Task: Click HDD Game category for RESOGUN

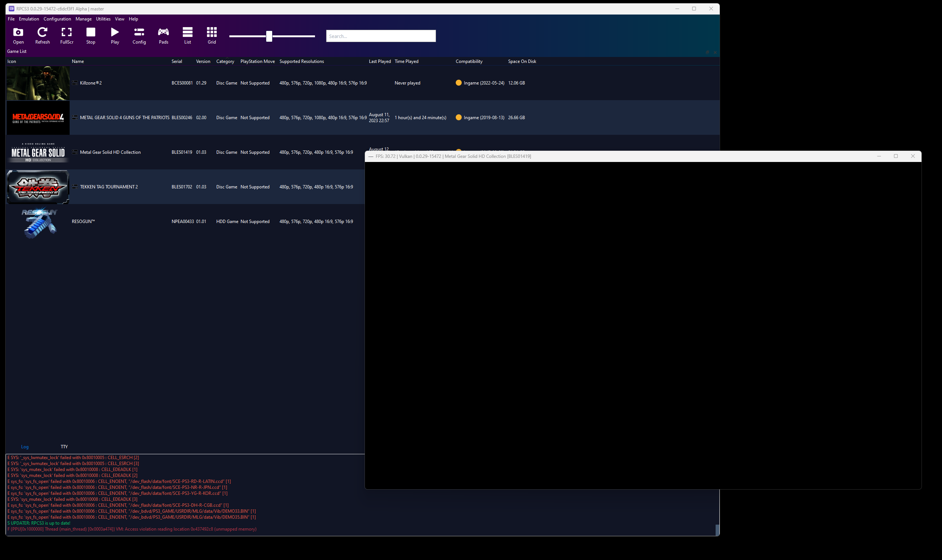Action: (x=227, y=222)
